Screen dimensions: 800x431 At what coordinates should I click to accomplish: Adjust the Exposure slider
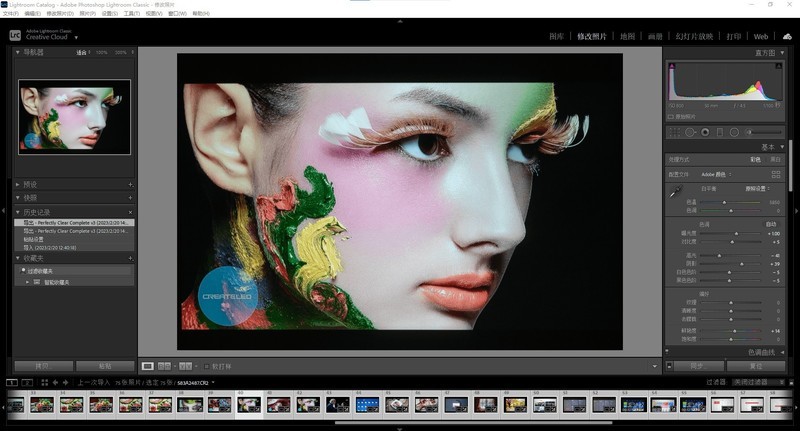pos(736,233)
